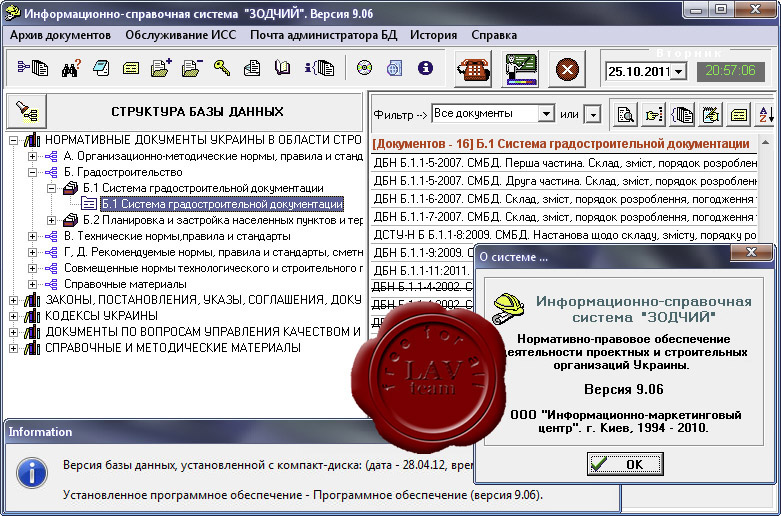Image resolution: width=781 pixels, height=516 pixels.
Task: Select document 'ДБН Б.1.1-5-2007. СМБД. Друга частина'
Action: point(564,182)
